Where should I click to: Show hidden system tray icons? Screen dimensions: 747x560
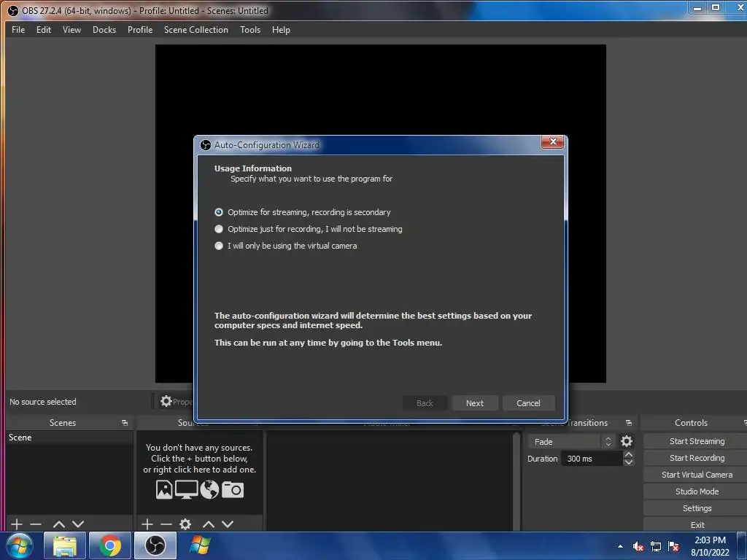point(620,546)
